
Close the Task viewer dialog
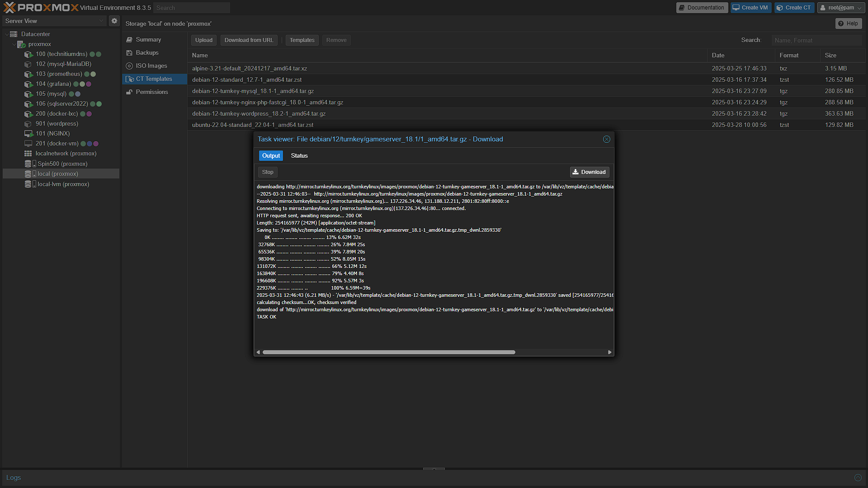click(x=607, y=139)
